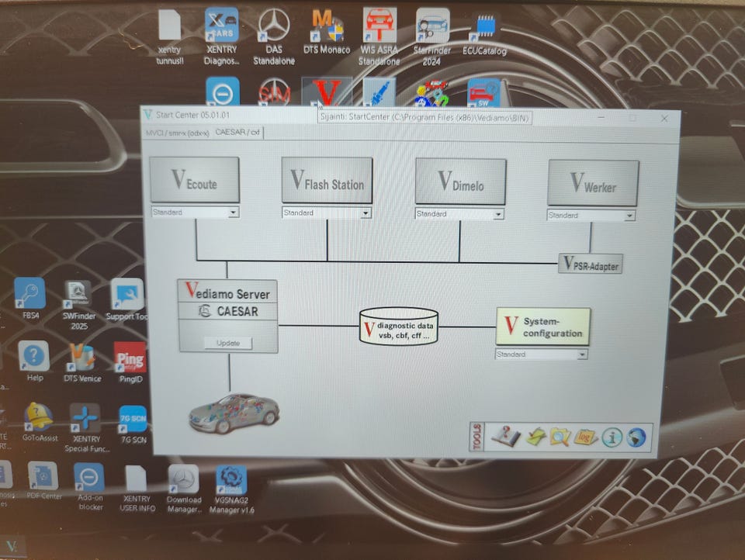Select the Support Tool desktop icon
This screenshot has height=560, width=745.
tap(127, 299)
